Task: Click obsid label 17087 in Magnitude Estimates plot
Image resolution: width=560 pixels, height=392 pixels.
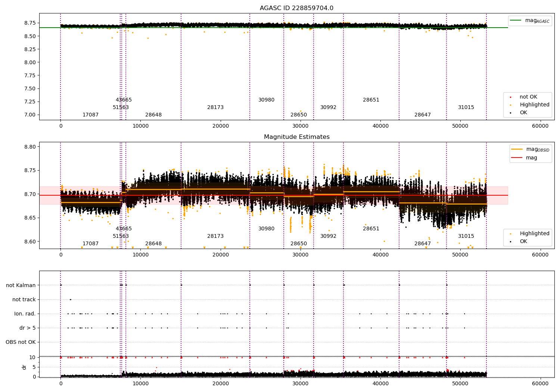Action: tap(91, 244)
